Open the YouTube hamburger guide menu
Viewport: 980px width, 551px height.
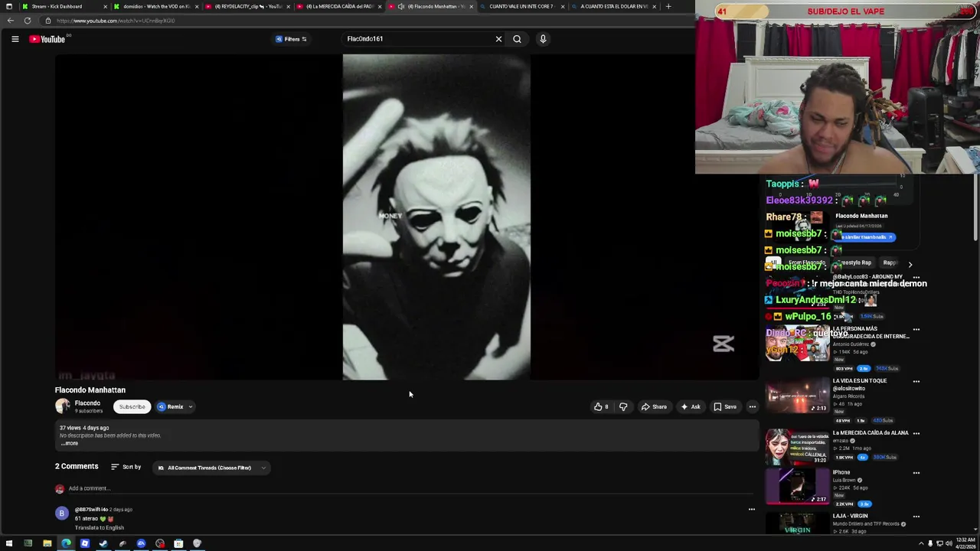15,39
